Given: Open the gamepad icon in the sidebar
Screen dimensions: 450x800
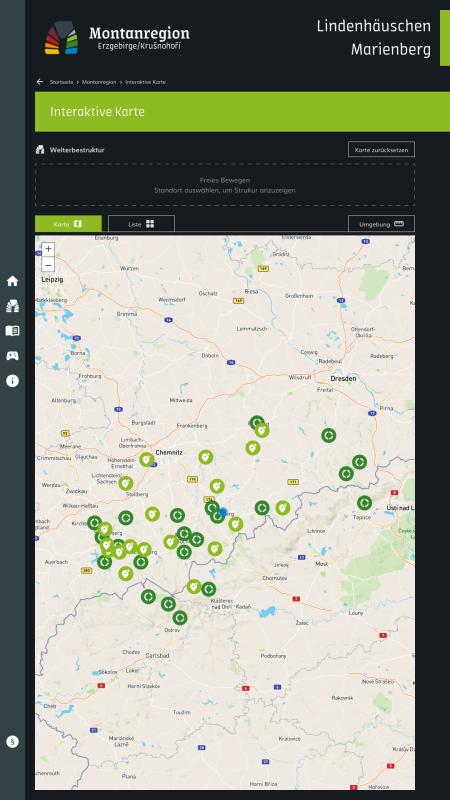Looking at the screenshot, I should coord(12,356).
